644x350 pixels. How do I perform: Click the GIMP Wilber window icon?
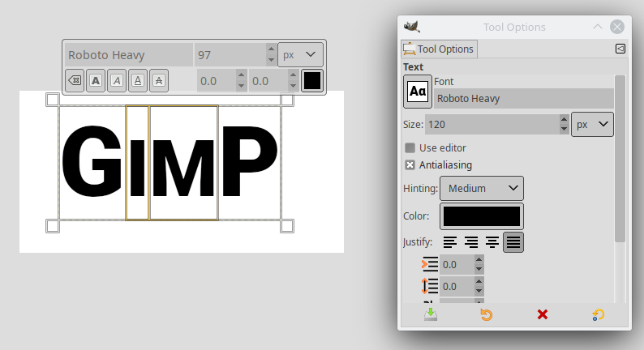pyautogui.click(x=411, y=27)
